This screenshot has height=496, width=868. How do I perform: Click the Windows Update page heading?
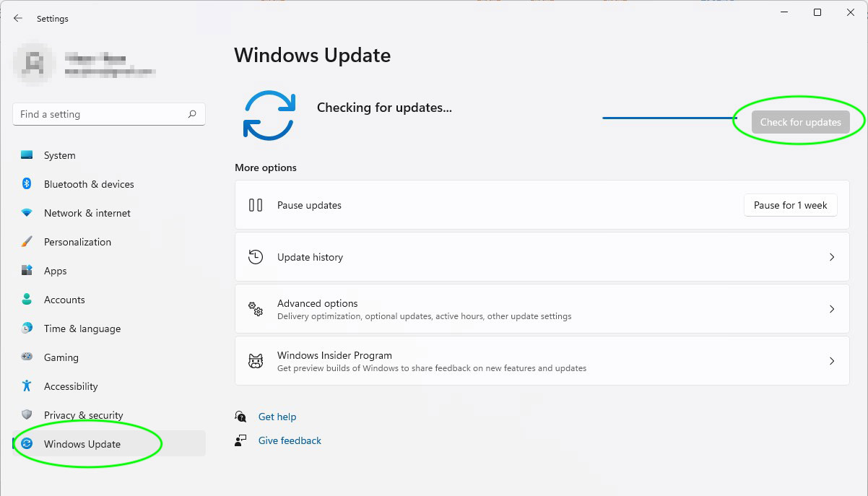(312, 55)
